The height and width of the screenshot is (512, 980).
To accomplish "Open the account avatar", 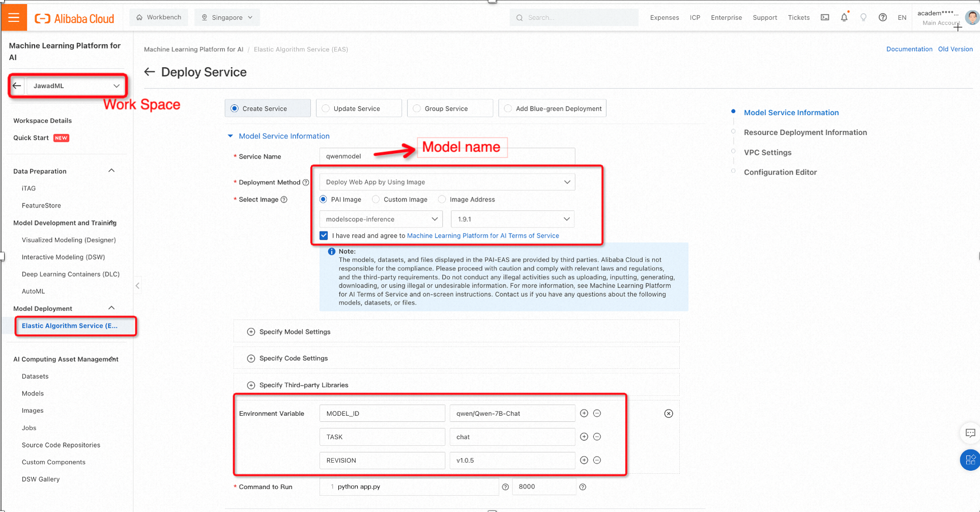I will [x=972, y=17].
